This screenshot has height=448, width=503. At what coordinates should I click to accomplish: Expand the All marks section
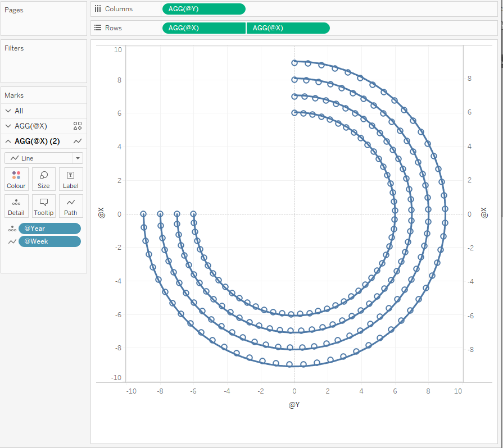point(8,111)
